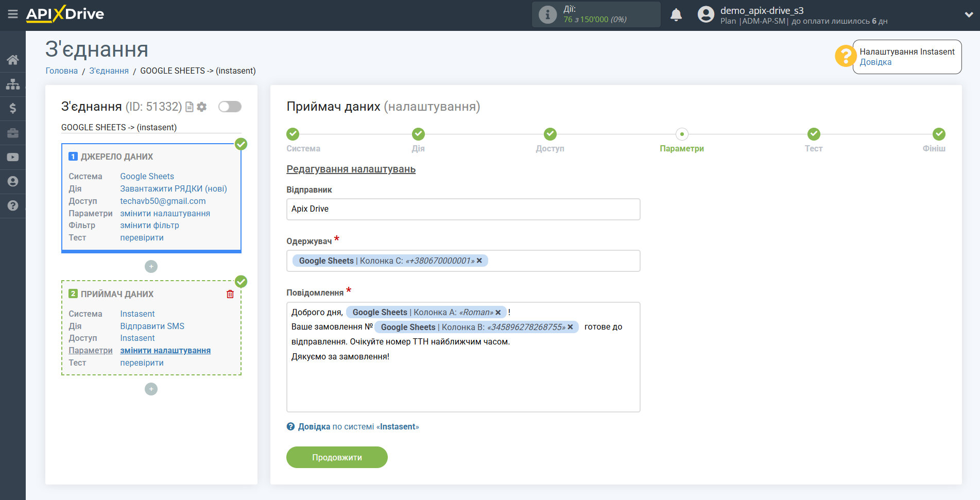Go to Головна breadcrumb

[x=61, y=71]
